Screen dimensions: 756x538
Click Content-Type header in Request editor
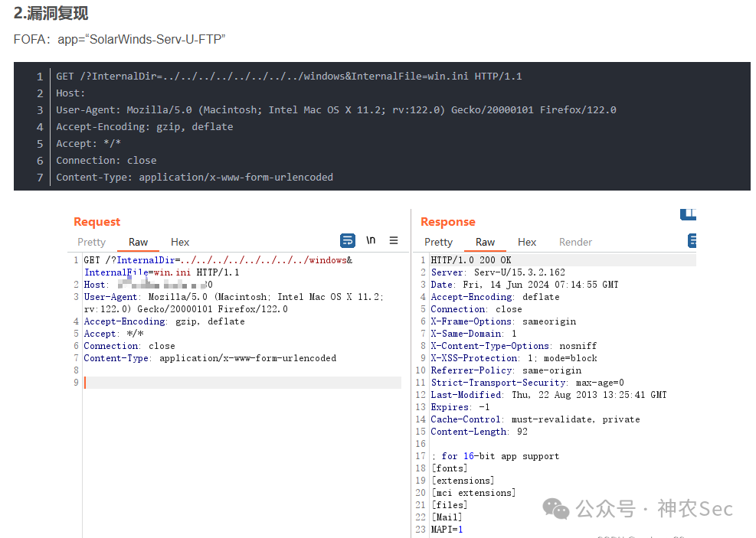[x=210, y=358]
